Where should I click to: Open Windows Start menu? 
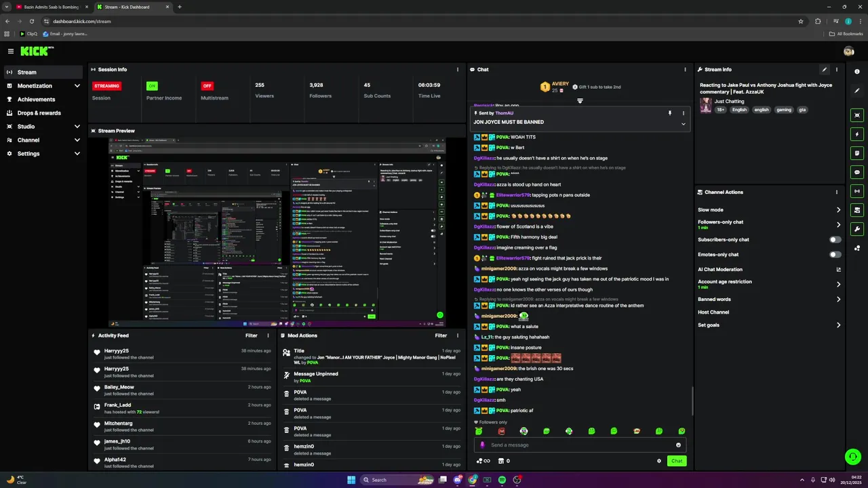[x=351, y=480]
